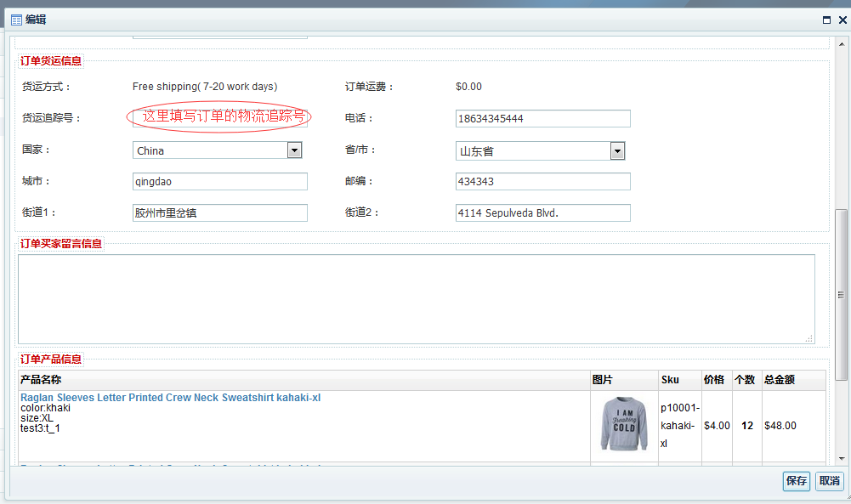Click the tracking number input field

[220, 118]
